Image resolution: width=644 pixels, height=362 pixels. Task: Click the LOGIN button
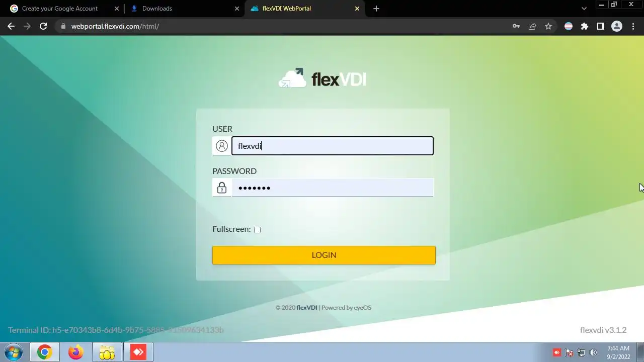pos(324,255)
